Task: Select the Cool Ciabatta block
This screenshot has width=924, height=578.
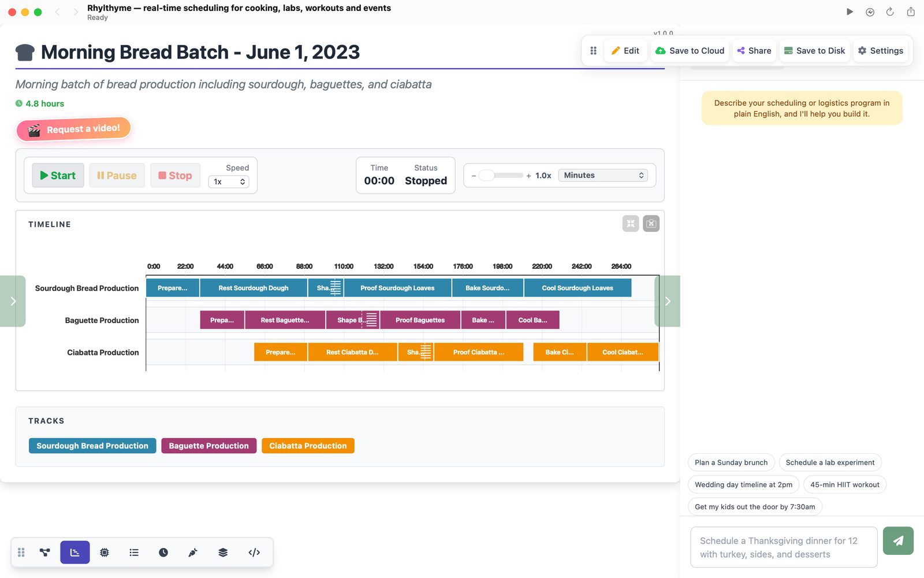Action: click(x=623, y=352)
